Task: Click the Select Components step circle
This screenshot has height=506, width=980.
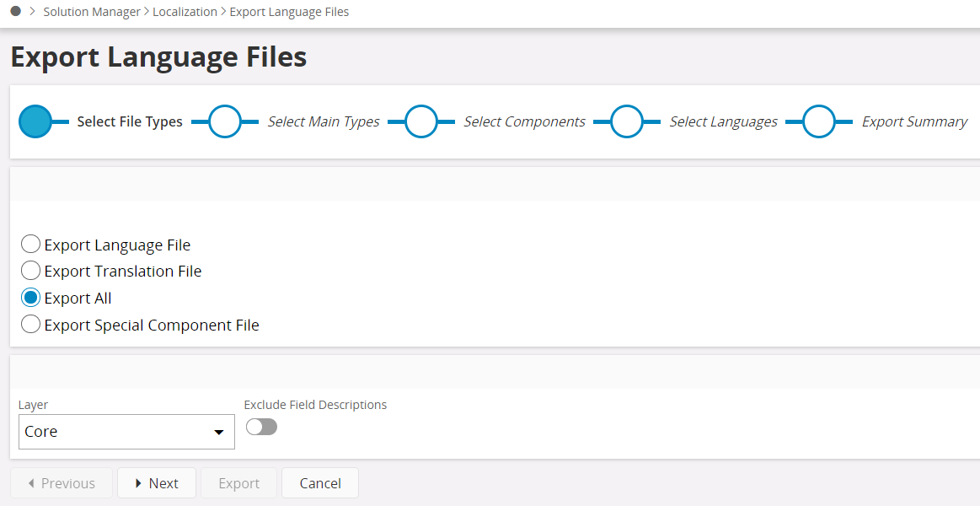Action: point(421,121)
